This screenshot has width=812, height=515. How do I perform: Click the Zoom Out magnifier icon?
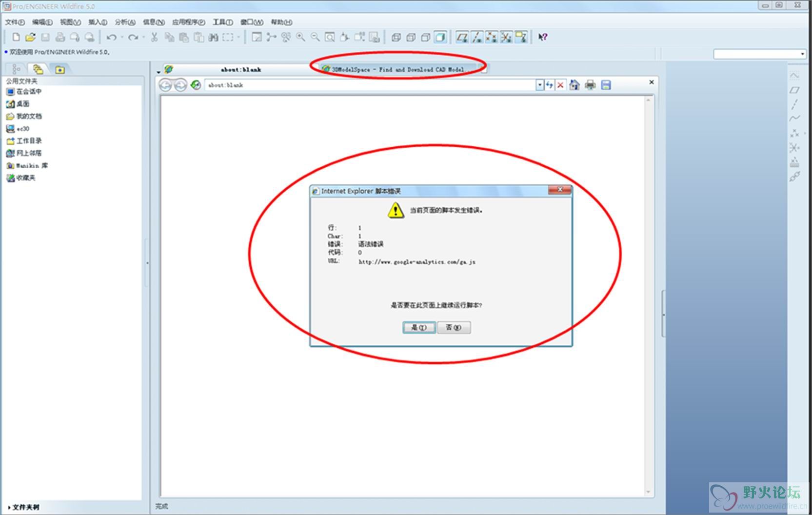coord(315,37)
